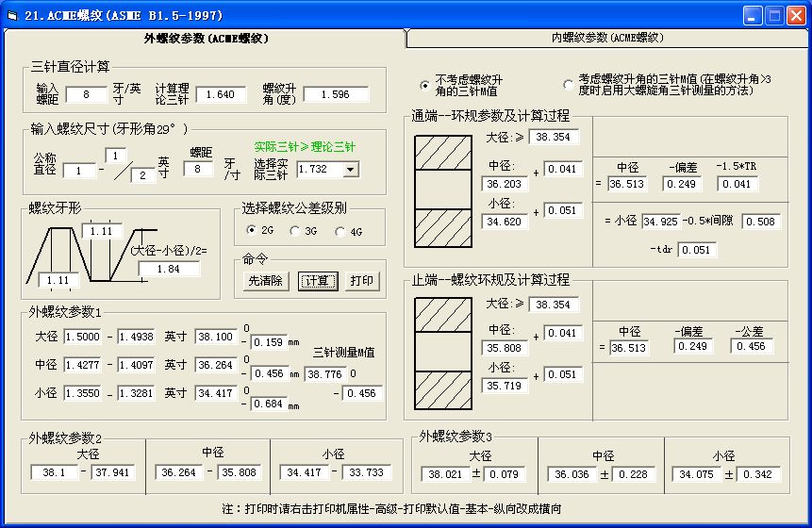Click the 止端 ring gauge diagram
Screen dimensions: 812x528
[x=443, y=354]
